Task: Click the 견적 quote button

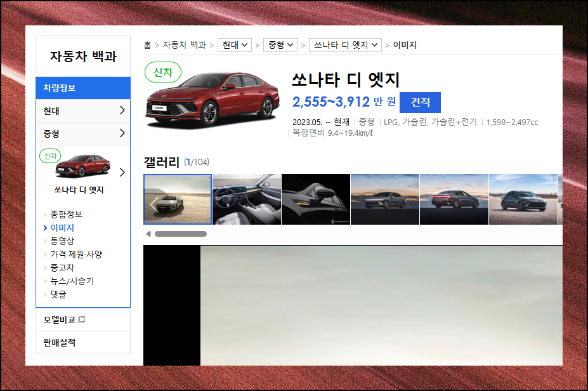Action: (x=420, y=102)
